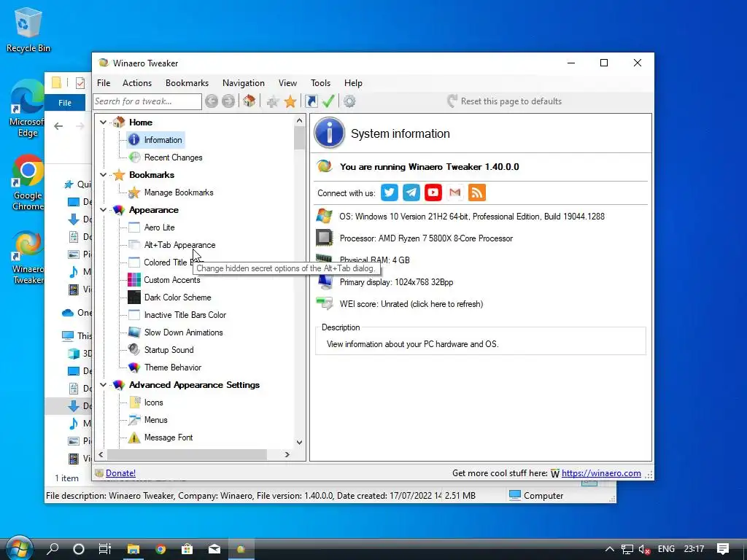This screenshot has height=560, width=747.
Task: Open the Actions menu
Action: coord(136,83)
